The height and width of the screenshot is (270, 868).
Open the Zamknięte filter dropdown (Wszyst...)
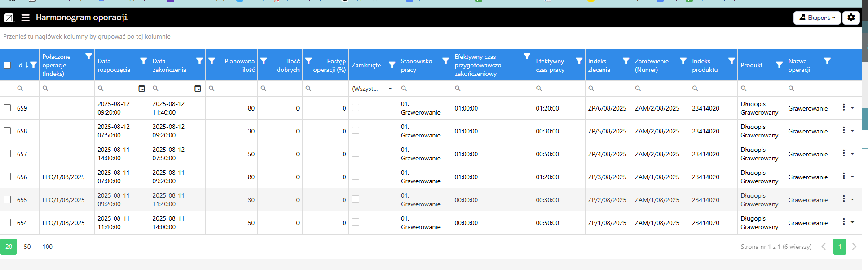pos(373,89)
